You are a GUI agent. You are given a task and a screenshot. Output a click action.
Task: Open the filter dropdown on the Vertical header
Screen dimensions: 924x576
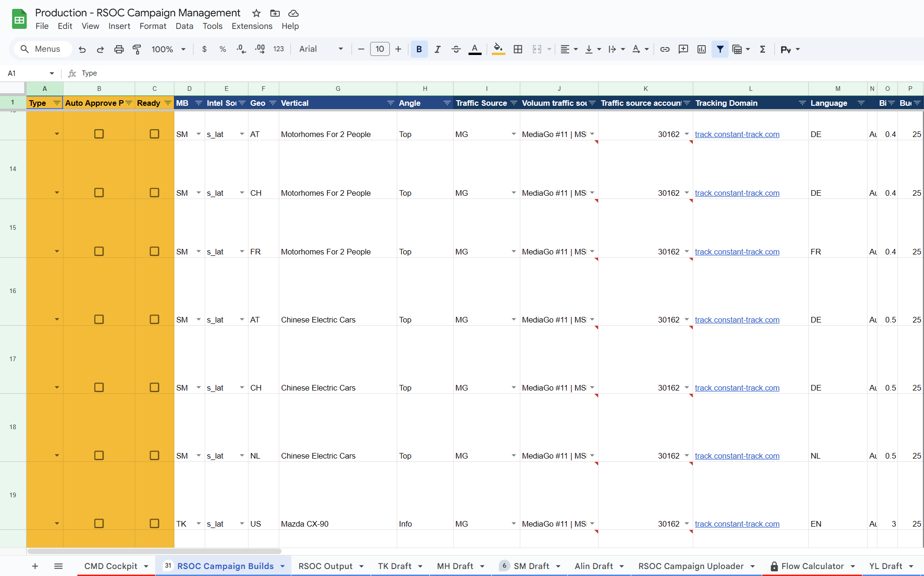point(390,103)
